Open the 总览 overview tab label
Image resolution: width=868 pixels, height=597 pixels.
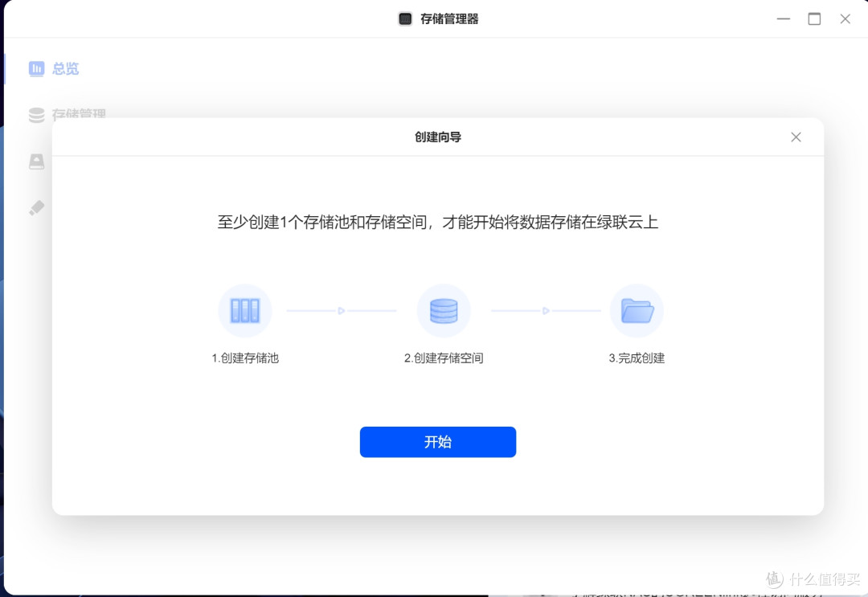(x=66, y=69)
